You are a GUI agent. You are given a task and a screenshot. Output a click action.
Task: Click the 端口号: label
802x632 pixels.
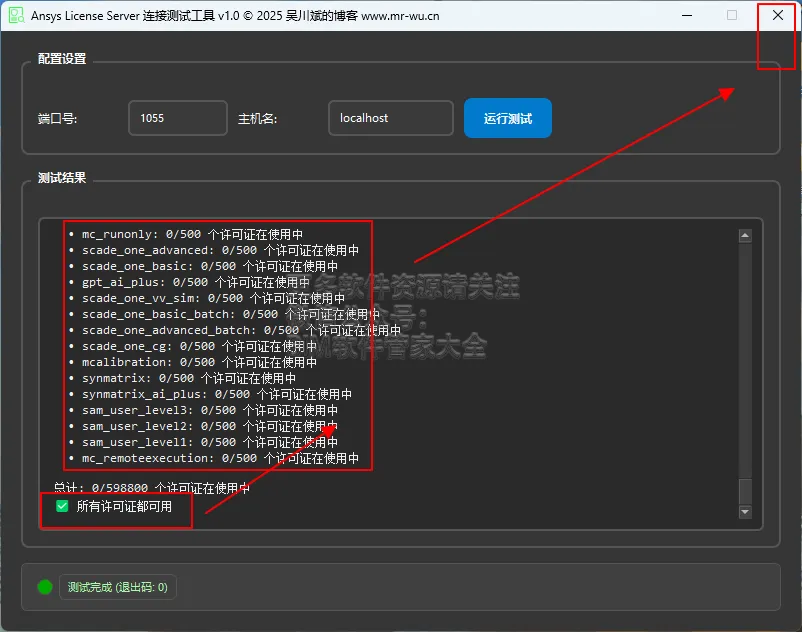point(57,119)
